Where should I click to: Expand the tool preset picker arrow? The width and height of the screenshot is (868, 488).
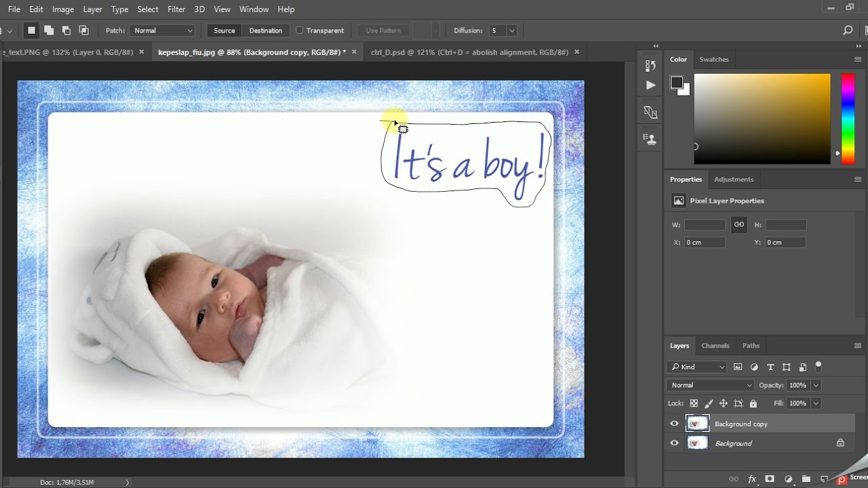[9, 31]
